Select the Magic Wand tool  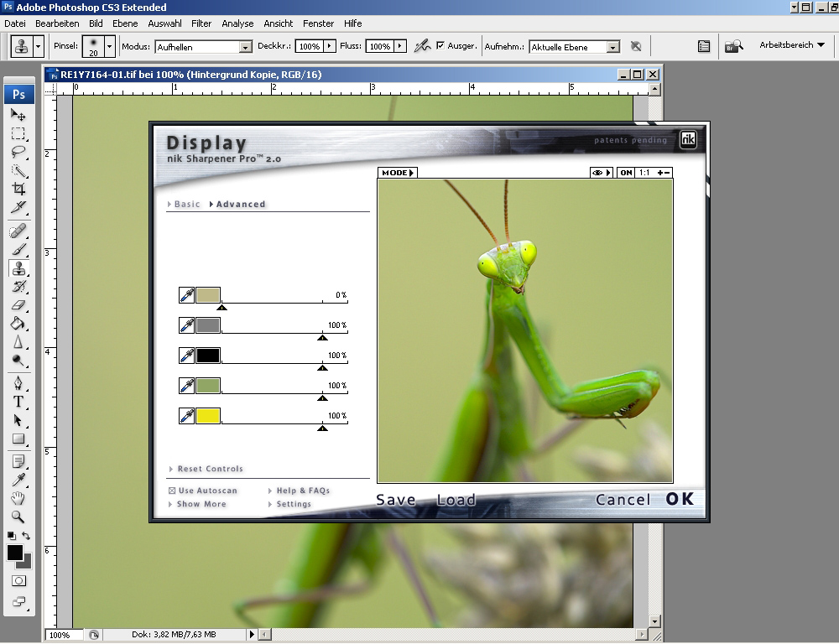[18, 170]
